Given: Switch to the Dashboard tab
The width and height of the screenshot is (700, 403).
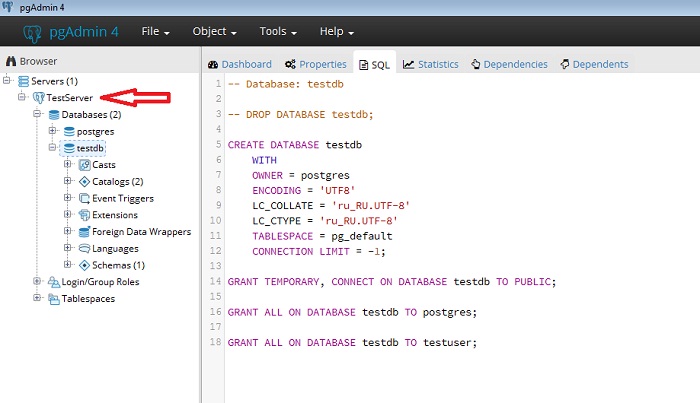Looking at the screenshot, I should (240, 64).
